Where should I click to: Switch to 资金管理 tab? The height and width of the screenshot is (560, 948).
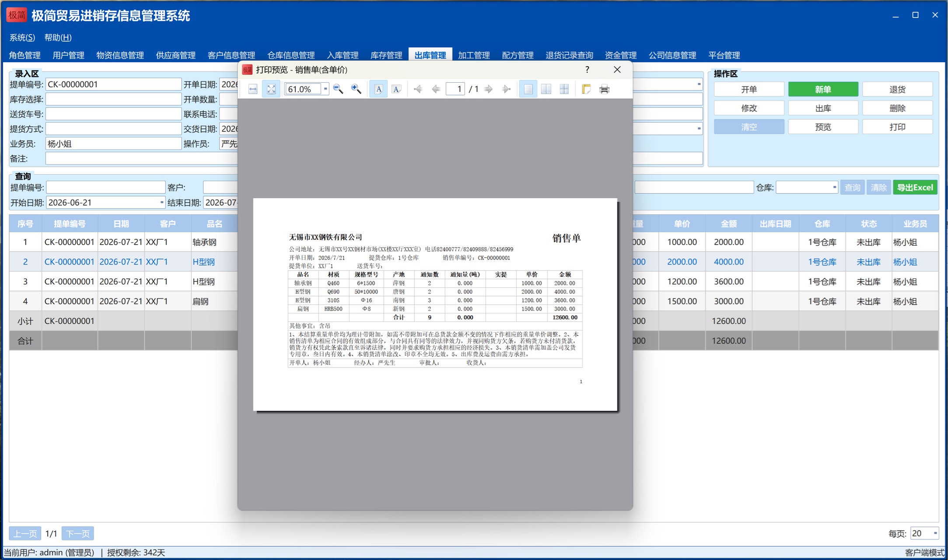(621, 55)
